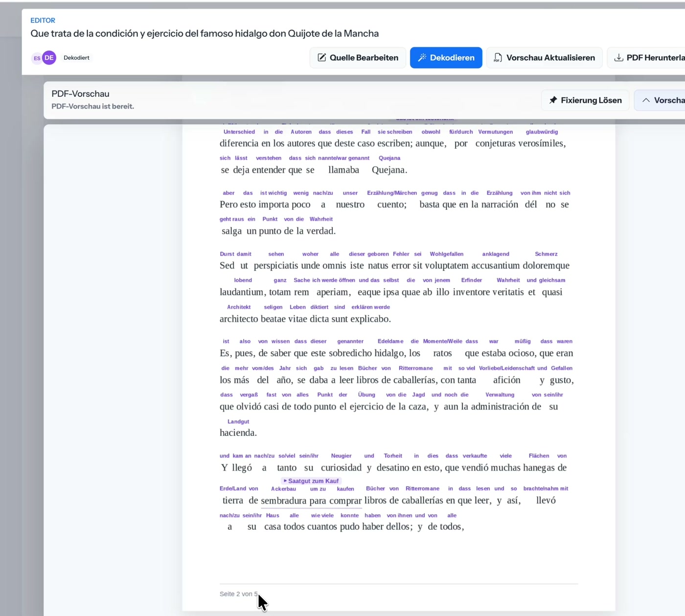685x616 pixels.
Task: Click the gloss 'Wohlgefallen' above voluptatem
Action: [x=447, y=254]
